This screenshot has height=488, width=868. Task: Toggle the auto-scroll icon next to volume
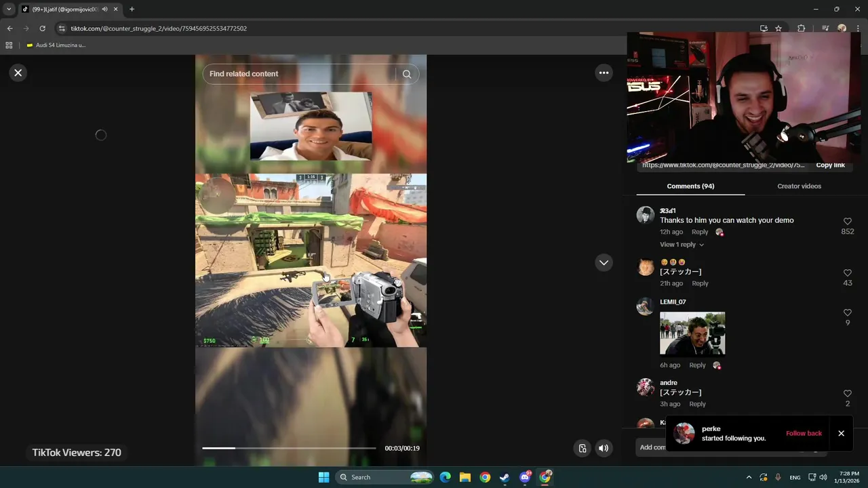click(x=582, y=448)
